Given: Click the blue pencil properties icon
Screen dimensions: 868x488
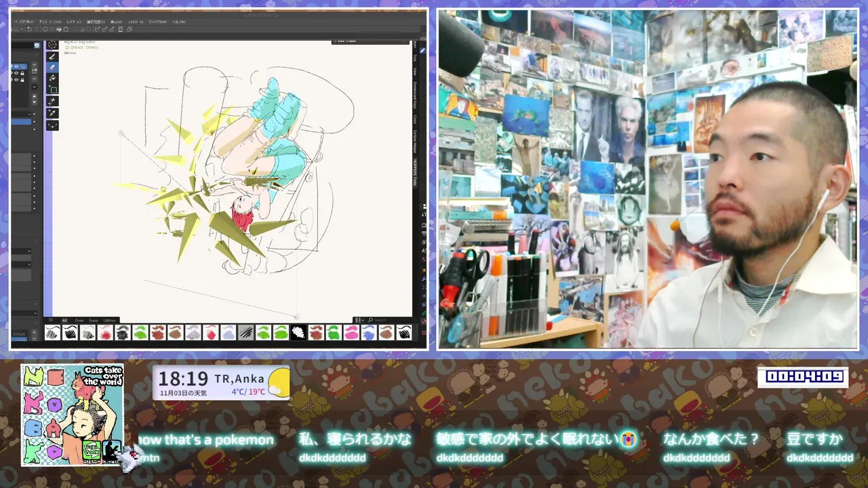Looking at the screenshot, I should (422, 50).
